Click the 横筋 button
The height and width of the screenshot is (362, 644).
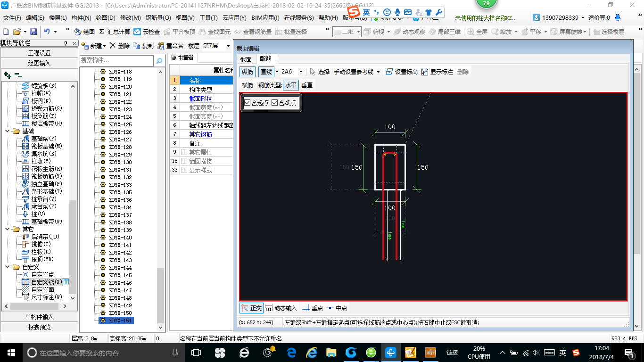[x=248, y=85]
